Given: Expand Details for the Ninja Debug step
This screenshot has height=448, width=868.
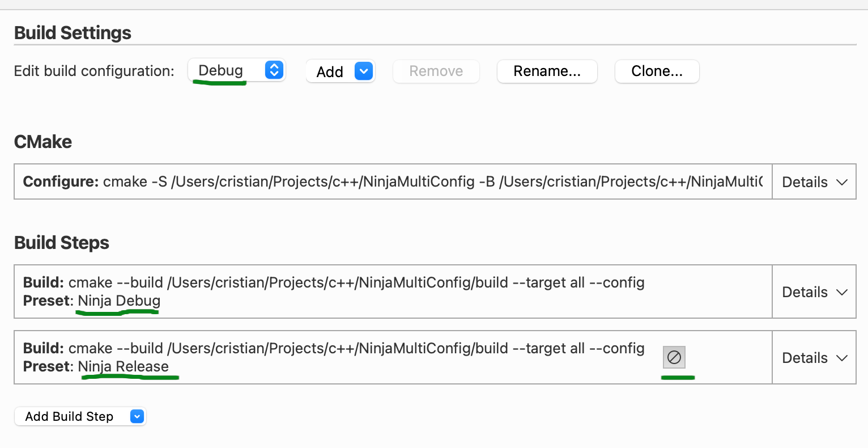Looking at the screenshot, I should (814, 292).
